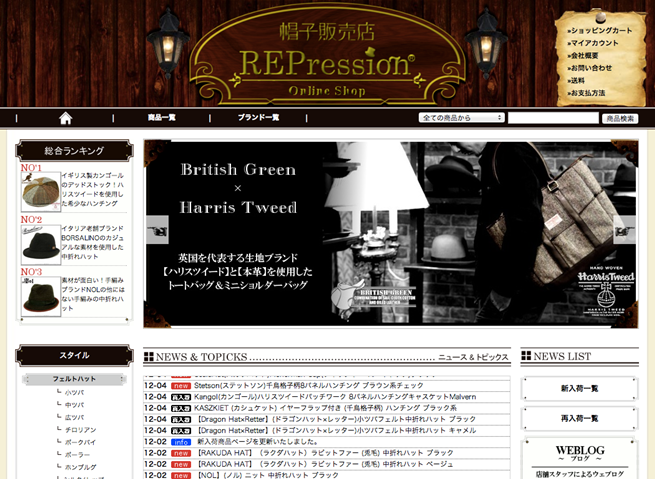Click NEWS & TOPICKS heading
The image size is (655, 479).
tap(201, 357)
